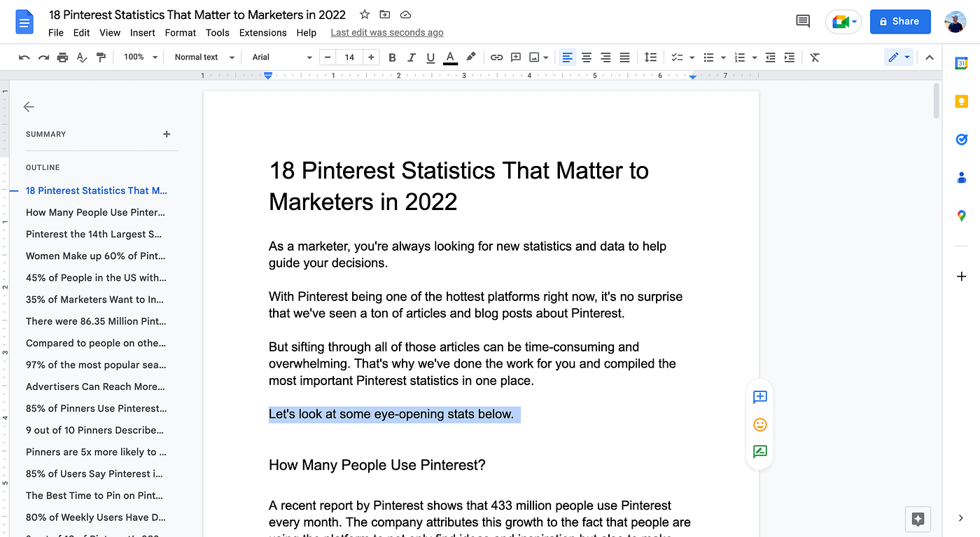The image size is (980, 537).
Task: Open the Edit menu
Action: [81, 33]
